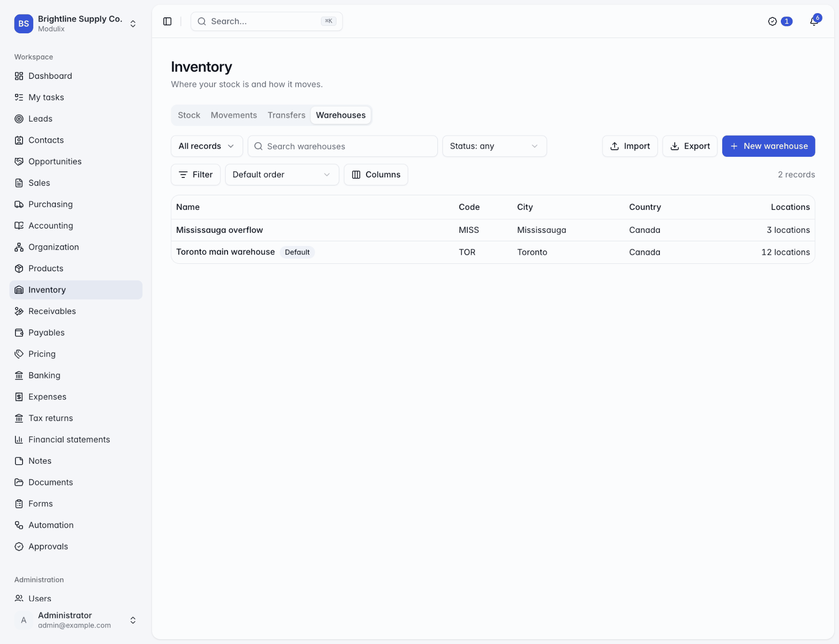Open the Status: any dropdown
Viewport: 839px width, 644px height.
(494, 146)
